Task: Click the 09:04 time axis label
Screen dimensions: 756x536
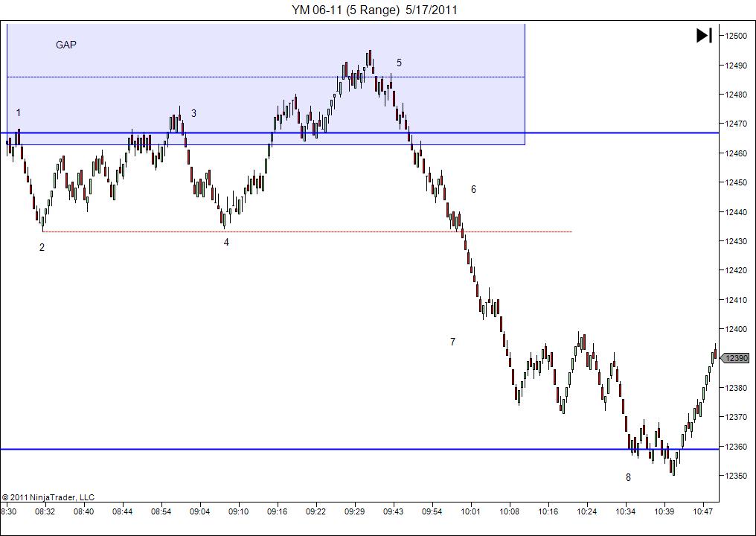Action: pos(199,511)
